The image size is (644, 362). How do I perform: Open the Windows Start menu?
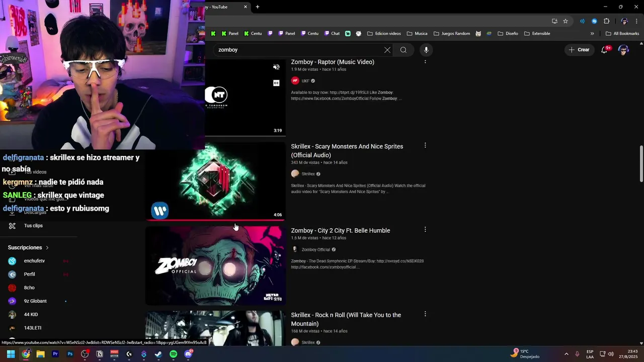pyautogui.click(x=11, y=354)
